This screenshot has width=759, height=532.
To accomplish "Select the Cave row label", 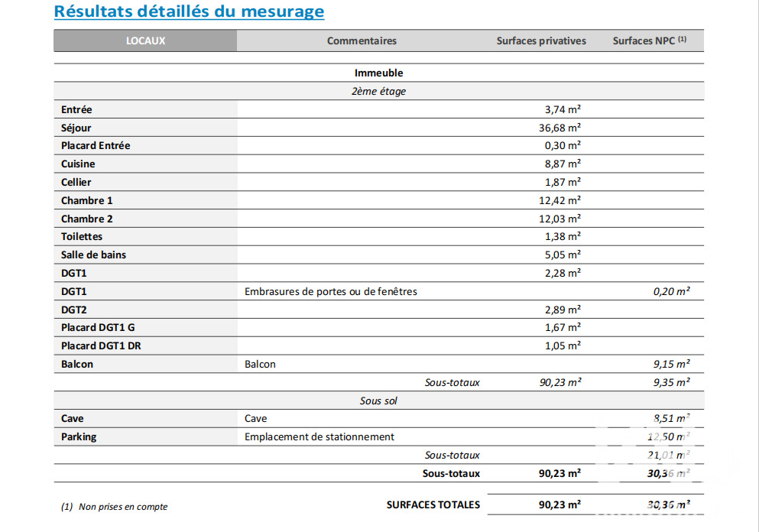I will coord(72,418).
